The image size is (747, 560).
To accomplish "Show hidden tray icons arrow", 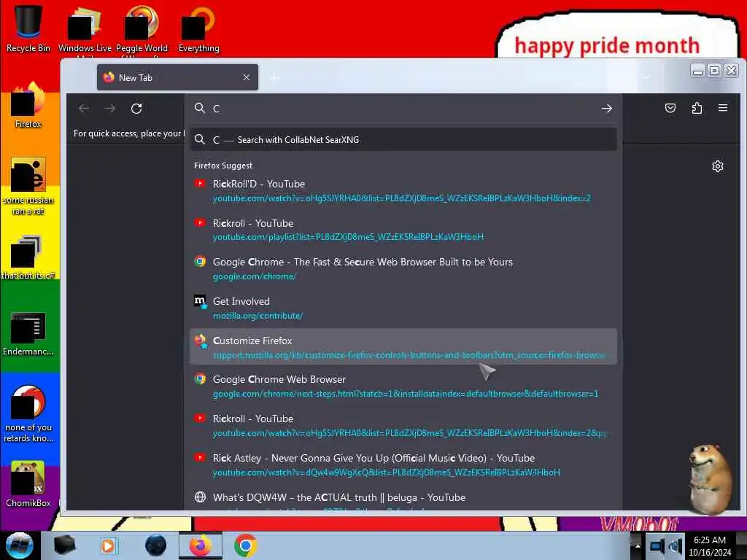I will (637, 545).
